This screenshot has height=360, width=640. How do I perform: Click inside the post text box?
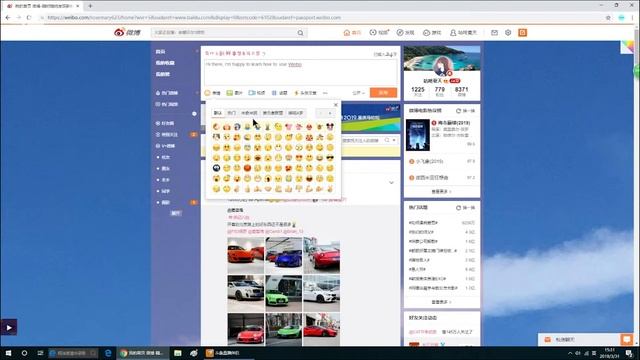pos(300,73)
